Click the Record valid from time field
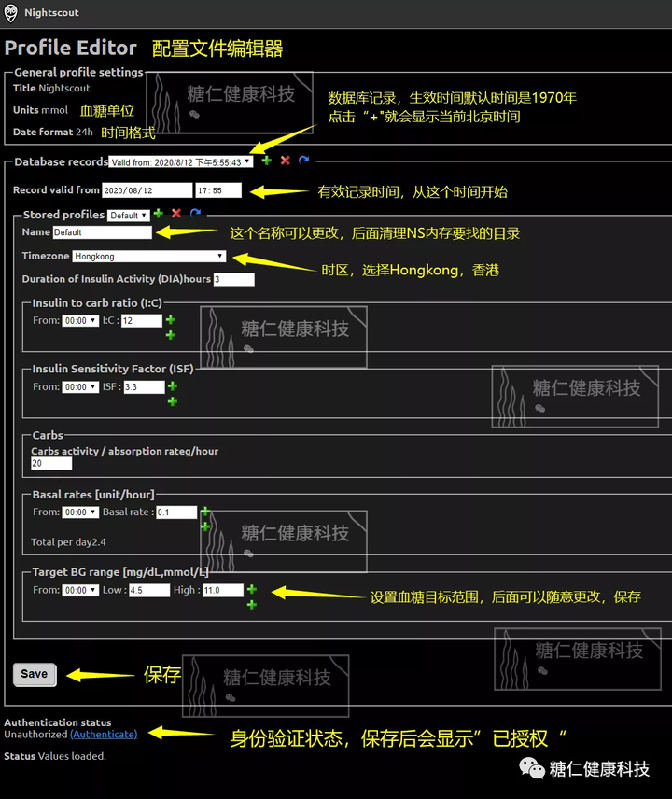This screenshot has height=799, width=672. pyautogui.click(x=218, y=190)
